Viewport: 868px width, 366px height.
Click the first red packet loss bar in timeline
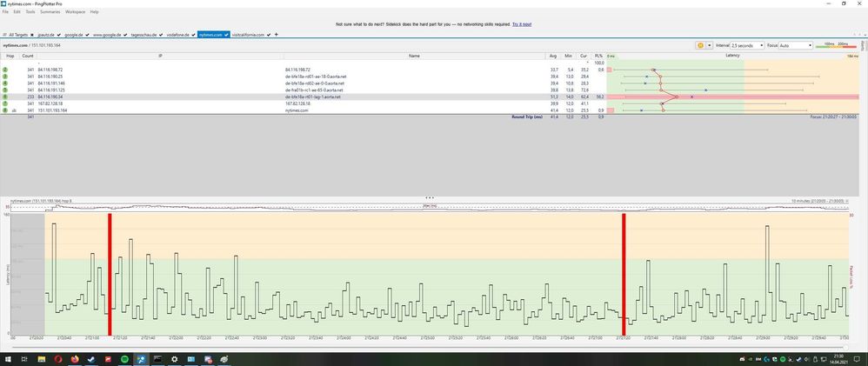(110, 274)
